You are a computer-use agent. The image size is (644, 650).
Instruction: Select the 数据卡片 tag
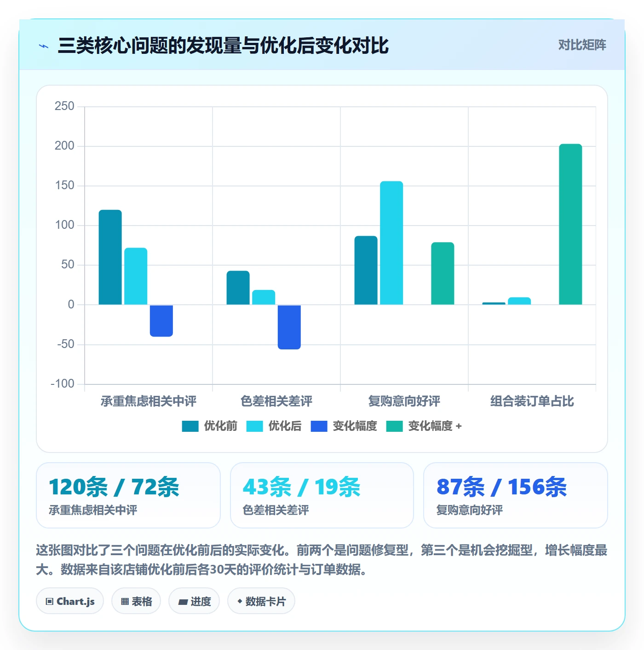click(261, 601)
